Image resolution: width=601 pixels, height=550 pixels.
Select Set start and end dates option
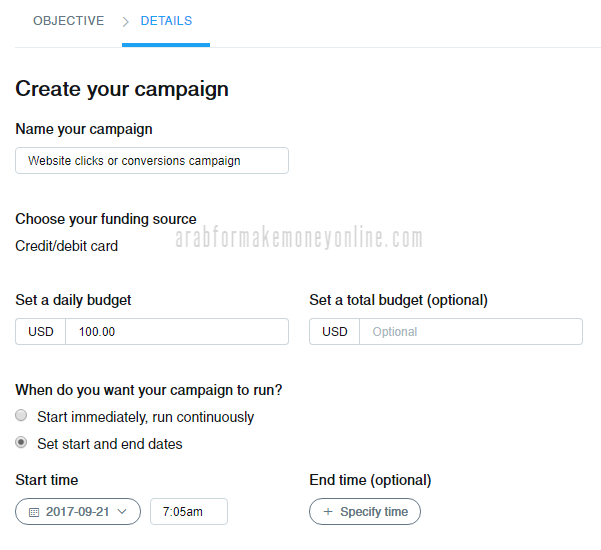coord(21,442)
